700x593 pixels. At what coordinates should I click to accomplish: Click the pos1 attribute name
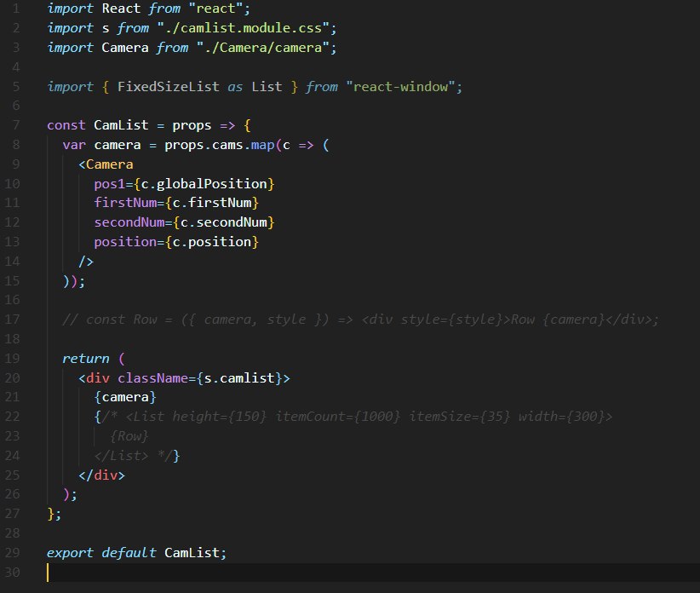(109, 184)
